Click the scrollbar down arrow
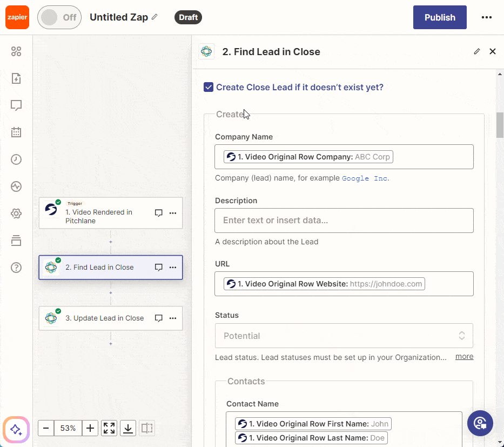This screenshot has width=504, height=447. click(500, 443)
